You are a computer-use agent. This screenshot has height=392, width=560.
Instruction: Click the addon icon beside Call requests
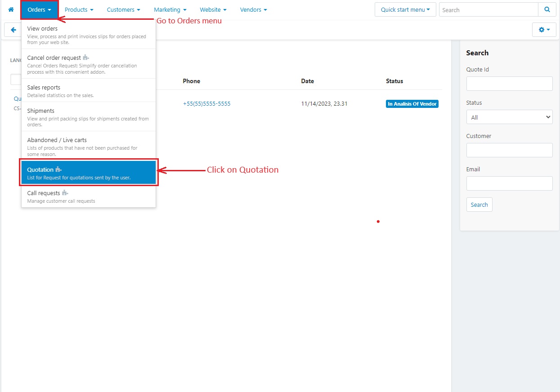tap(65, 193)
